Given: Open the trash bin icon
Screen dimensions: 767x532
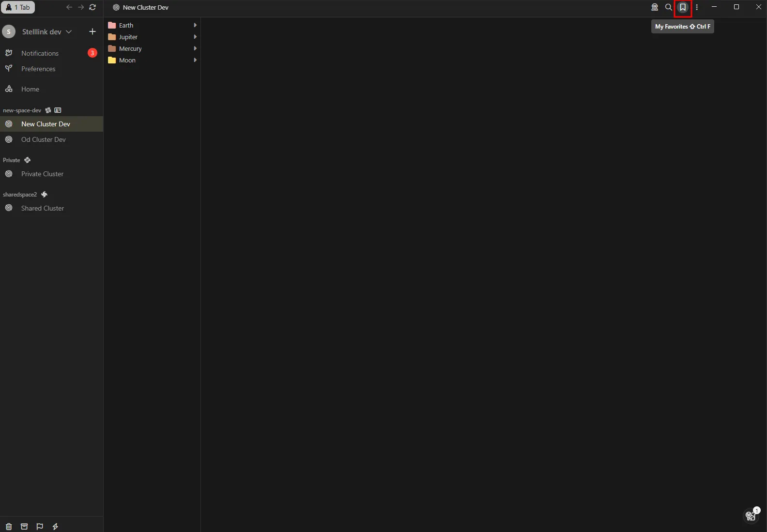Looking at the screenshot, I should point(9,527).
